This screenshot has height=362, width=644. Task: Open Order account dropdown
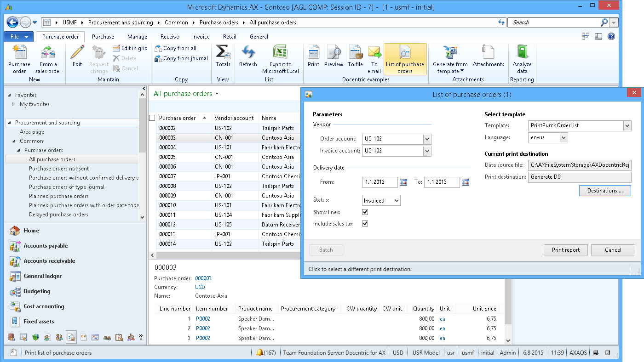click(427, 139)
